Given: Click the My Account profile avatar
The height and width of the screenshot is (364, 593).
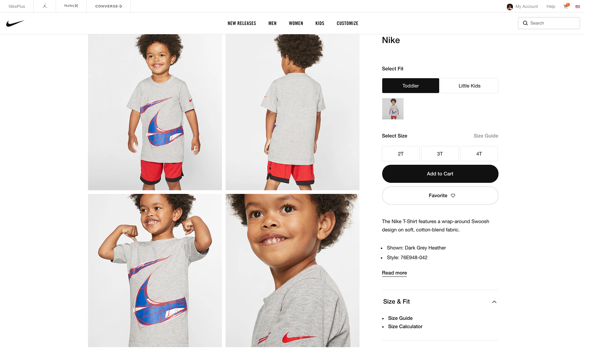Looking at the screenshot, I should tap(510, 6).
